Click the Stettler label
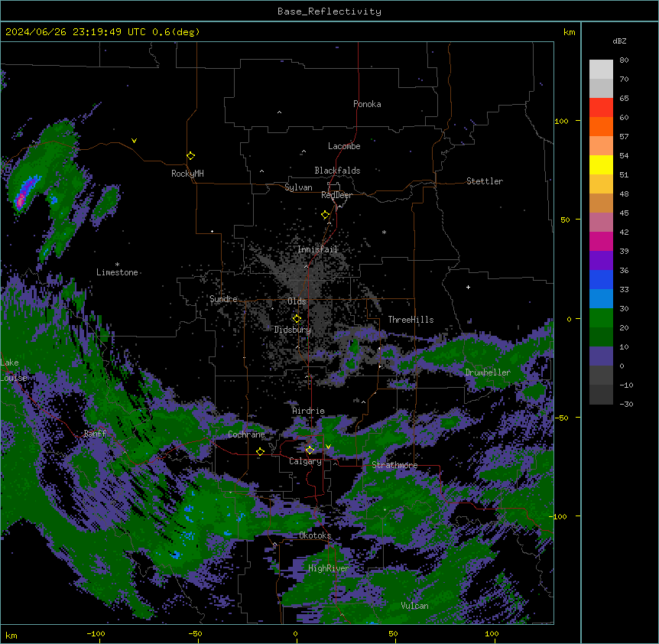 pos(484,181)
